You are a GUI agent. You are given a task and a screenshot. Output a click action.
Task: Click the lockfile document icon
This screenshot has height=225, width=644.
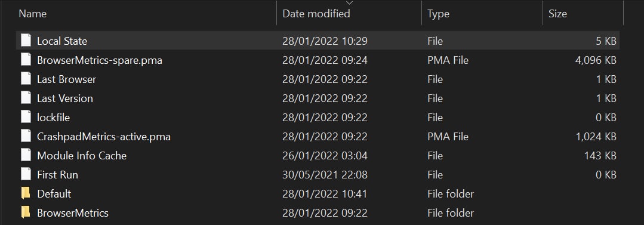(26, 117)
